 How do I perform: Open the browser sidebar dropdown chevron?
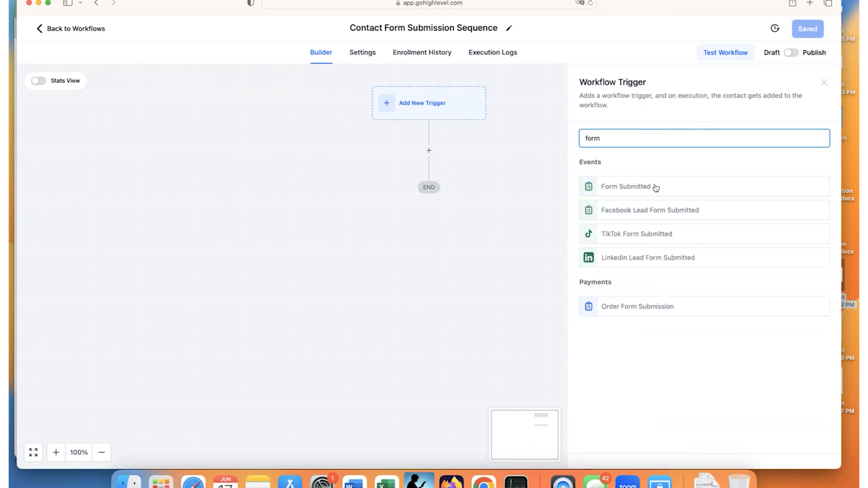click(x=80, y=3)
